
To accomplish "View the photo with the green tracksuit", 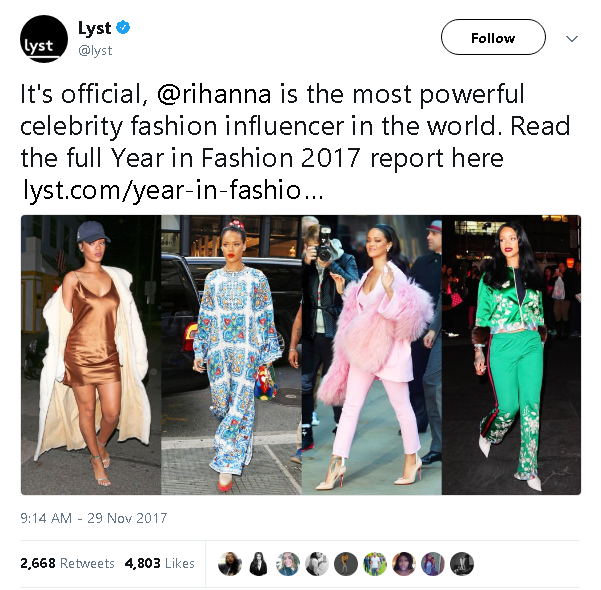I will (511, 355).
